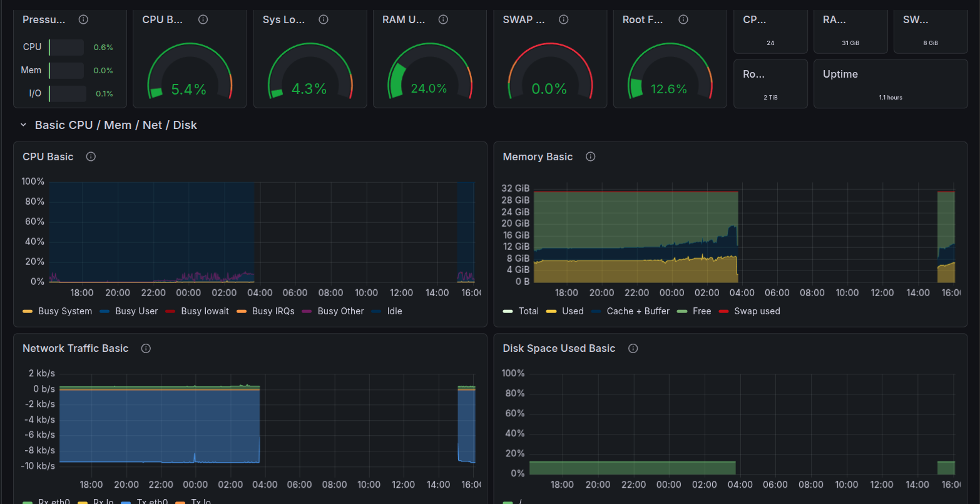Toggle the Used series in Memory legend
980x504 pixels.
click(573, 311)
